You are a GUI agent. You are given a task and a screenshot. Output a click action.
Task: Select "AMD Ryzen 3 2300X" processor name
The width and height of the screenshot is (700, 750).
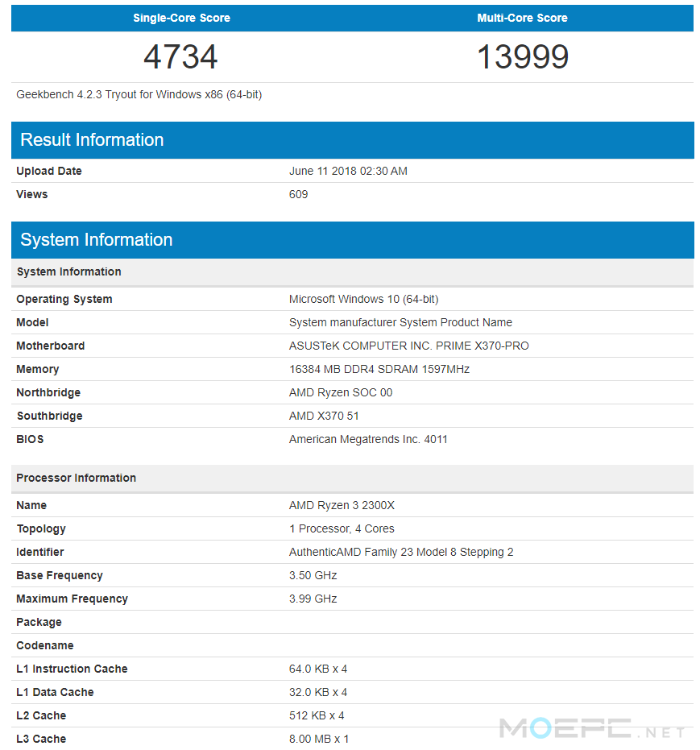[342, 506]
